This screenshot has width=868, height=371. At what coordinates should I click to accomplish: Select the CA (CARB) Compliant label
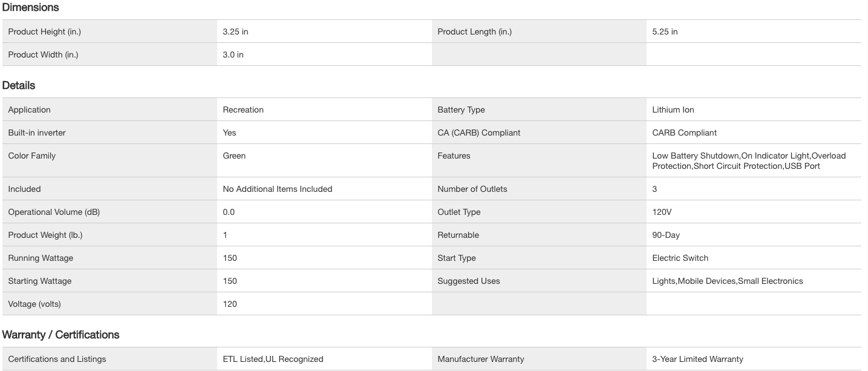point(478,133)
